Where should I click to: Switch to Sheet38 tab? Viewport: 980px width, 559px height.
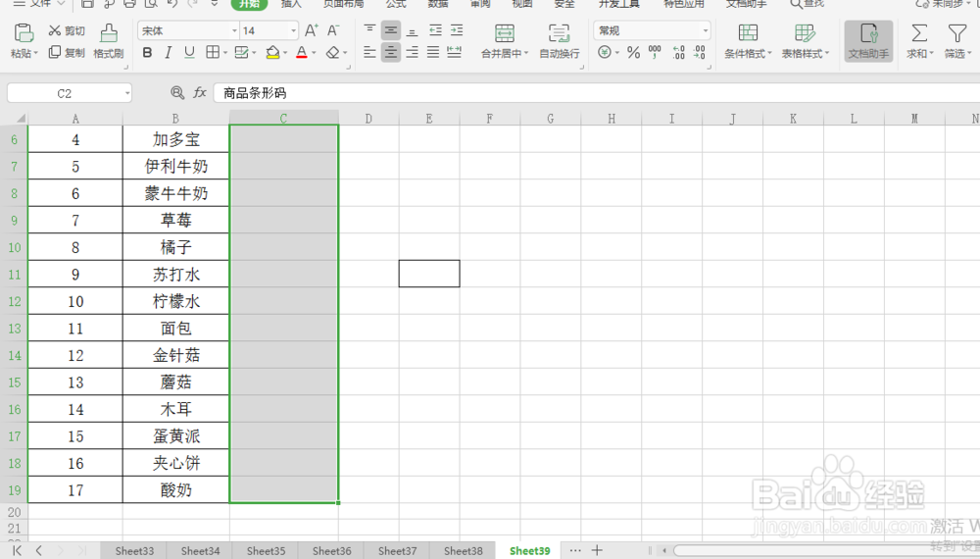pyautogui.click(x=464, y=551)
